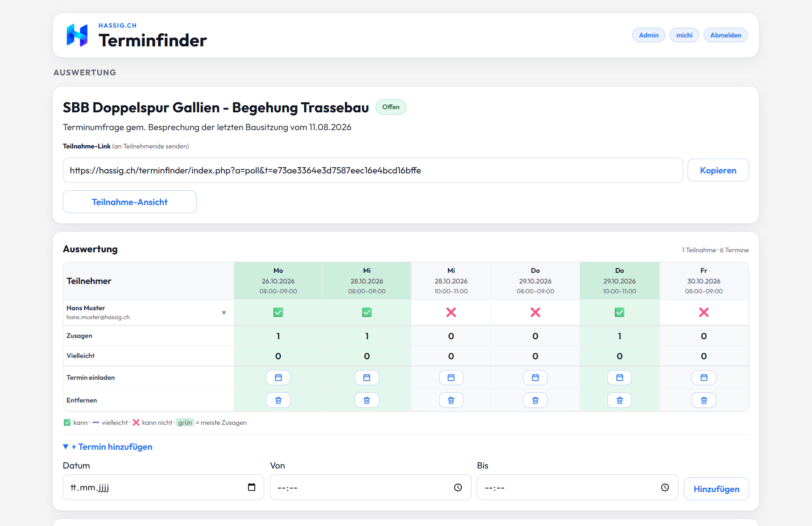Delete the Mo 26.10.2026 slot trash icon
The height and width of the screenshot is (526, 812).
(x=278, y=400)
